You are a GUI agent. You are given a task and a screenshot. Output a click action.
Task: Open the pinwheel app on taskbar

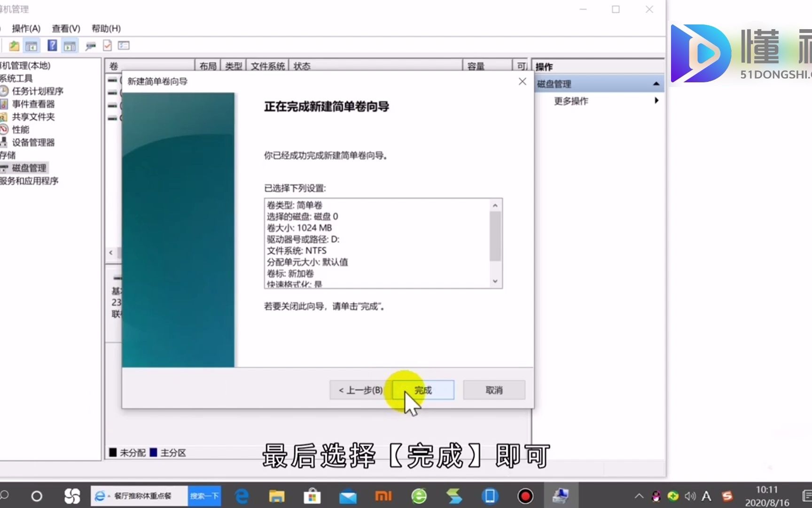point(72,496)
